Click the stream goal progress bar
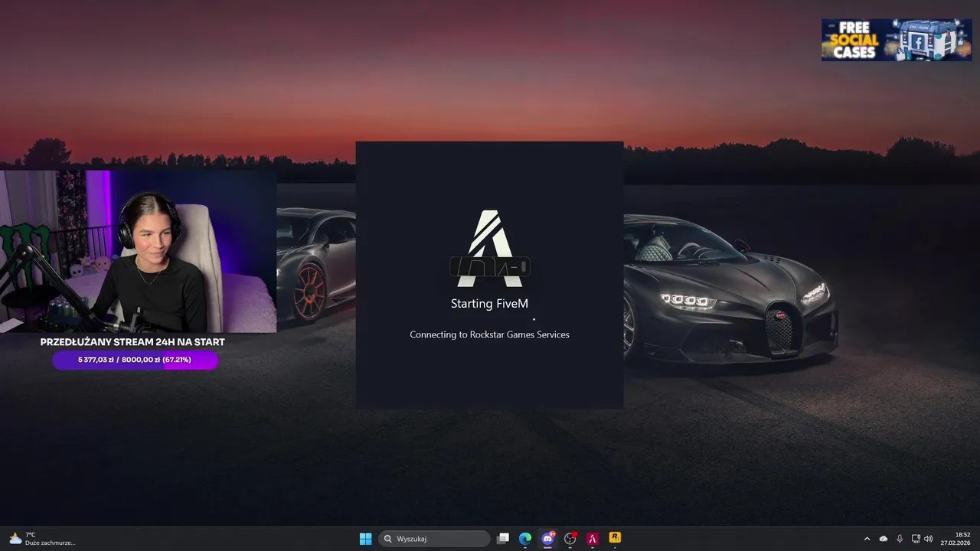Screen dimensions: 980x551 (136, 360)
